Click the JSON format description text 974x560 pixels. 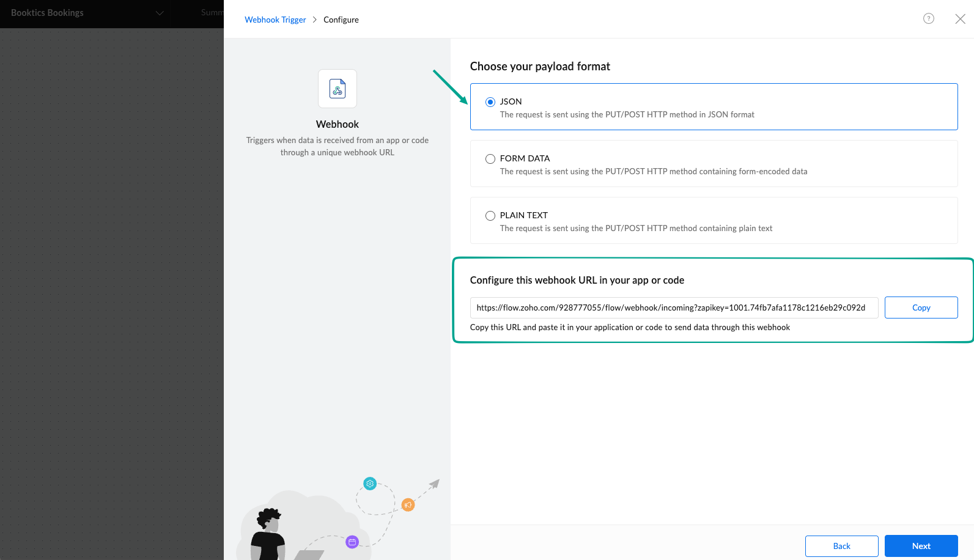pos(627,114)
